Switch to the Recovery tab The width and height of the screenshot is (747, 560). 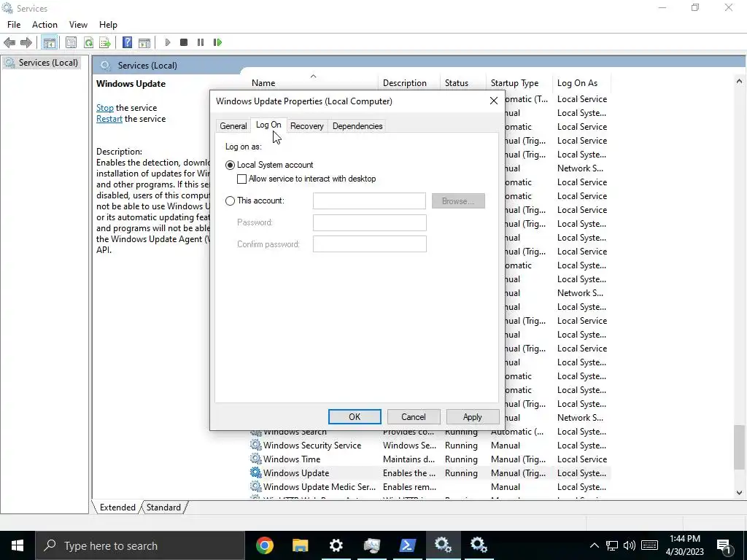(307, 125)
